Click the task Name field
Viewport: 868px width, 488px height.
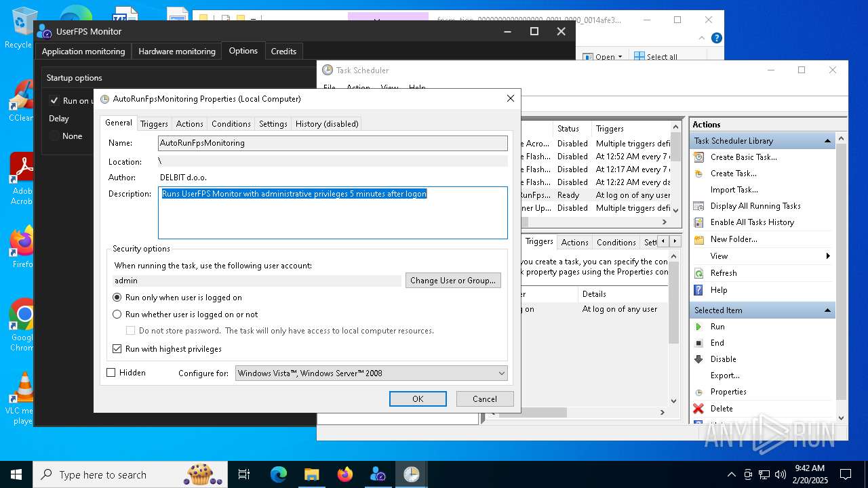[333, 143]
